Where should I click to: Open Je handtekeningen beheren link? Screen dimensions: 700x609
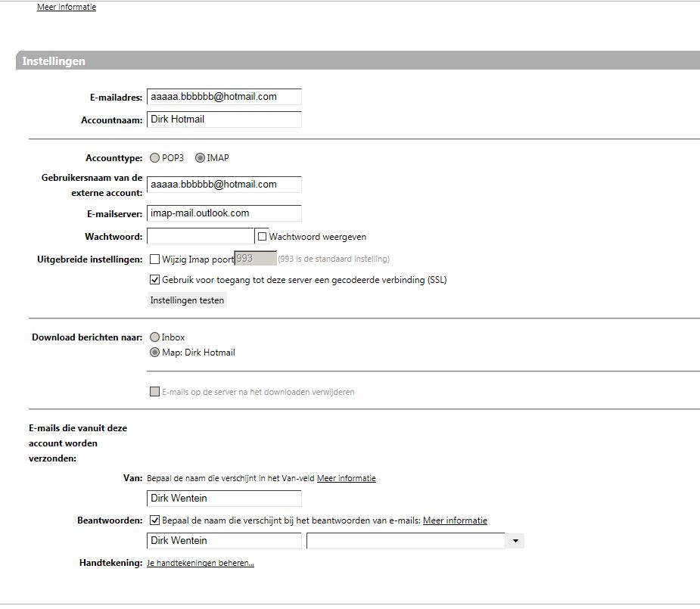(201, 563)
